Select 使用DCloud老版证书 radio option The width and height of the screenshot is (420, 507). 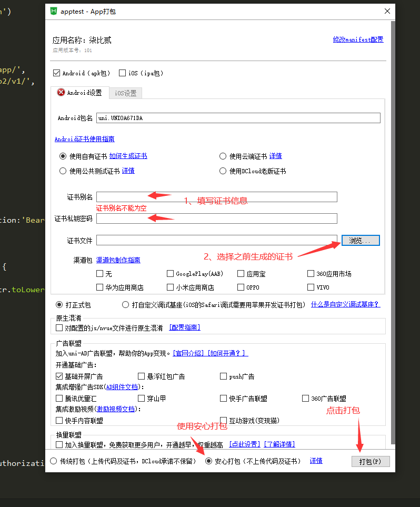pyautogui.click(x=223, y=171)
